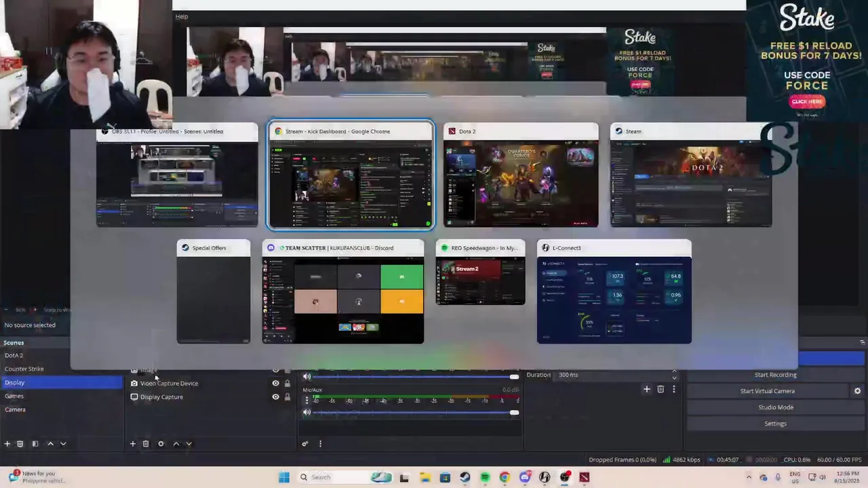868x488 pixels.
Task: Open audio mixer three-dot menu
Action: pyautogui.click(x=320, y=444)
